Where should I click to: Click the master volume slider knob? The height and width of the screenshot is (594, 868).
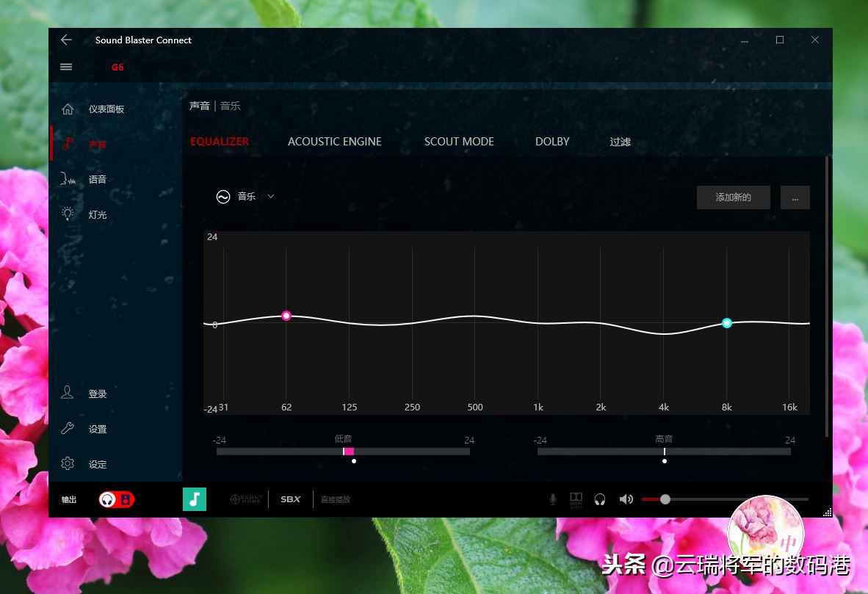665,499
